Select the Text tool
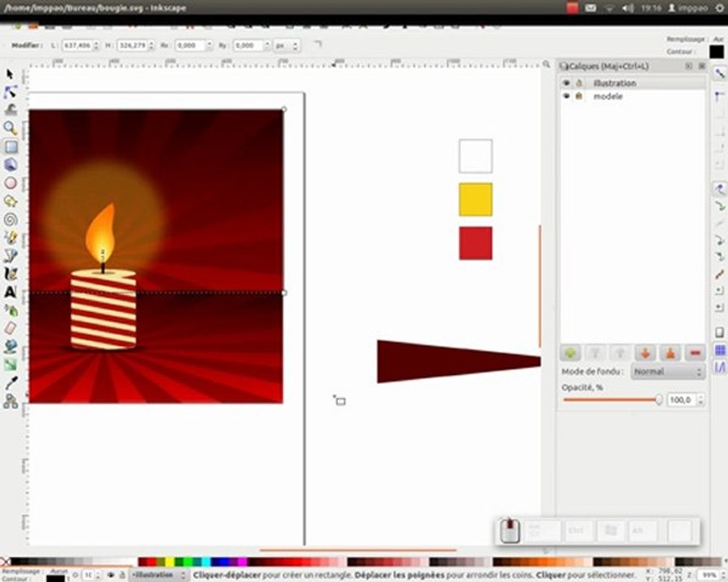Image resolution: width=728 pixels, height=582 pixels. click(x=11, y=292)
